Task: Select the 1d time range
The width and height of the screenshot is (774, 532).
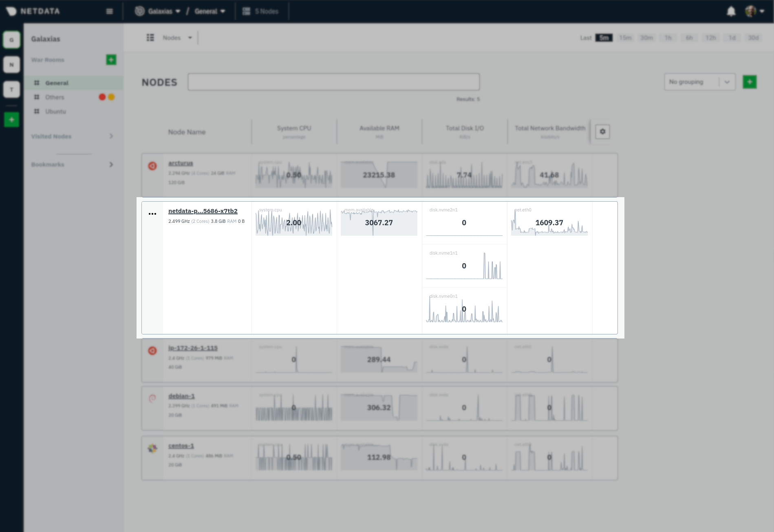Action: [x=732, y=38]
